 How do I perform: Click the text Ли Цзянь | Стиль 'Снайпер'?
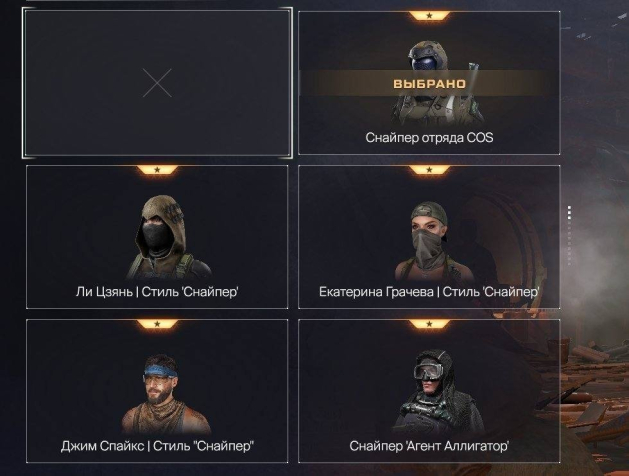tap(157, 292)
